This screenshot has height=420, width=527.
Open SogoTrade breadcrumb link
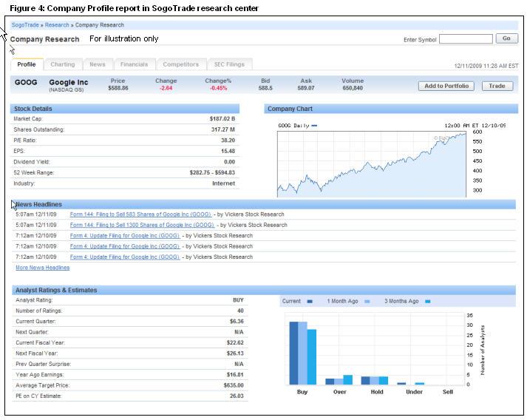tap(25, 25)
